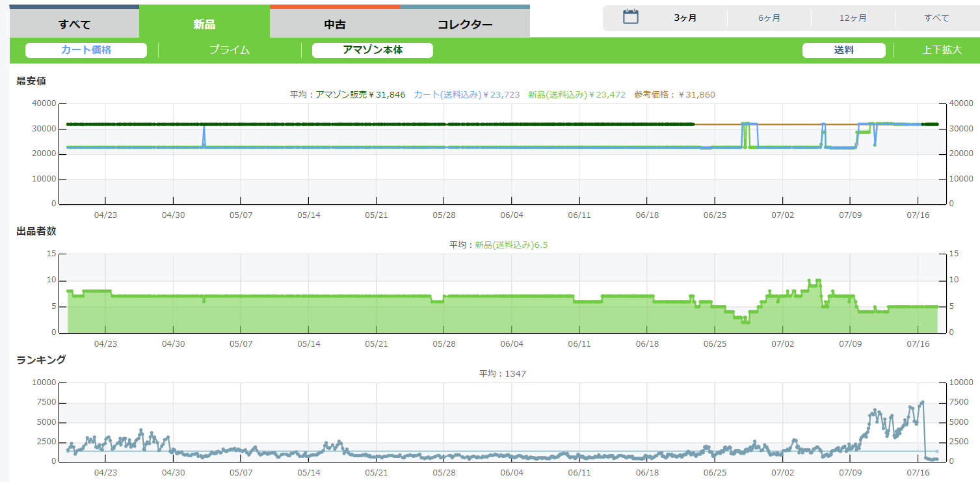Click the cart price spike near 05/03
The width and height of the screenshot is (980, 482).
(x=204, y=127)
